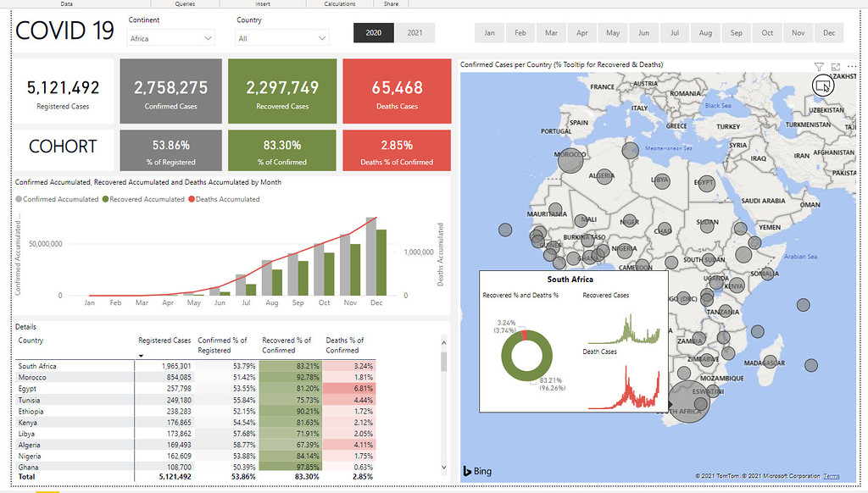This screenshot has height=493, width=868.
Task: Select the bubble over Morocco on the map
Action: coord(570,161)
